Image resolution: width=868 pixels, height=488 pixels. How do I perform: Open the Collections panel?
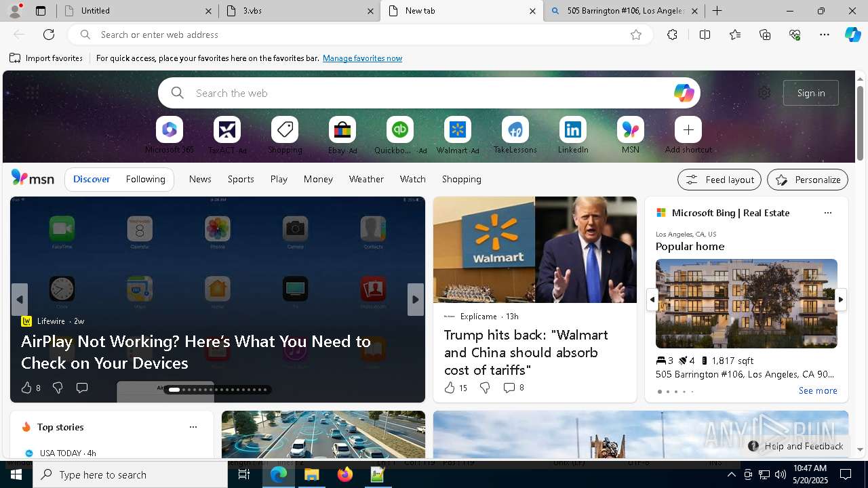click(765, 35)
